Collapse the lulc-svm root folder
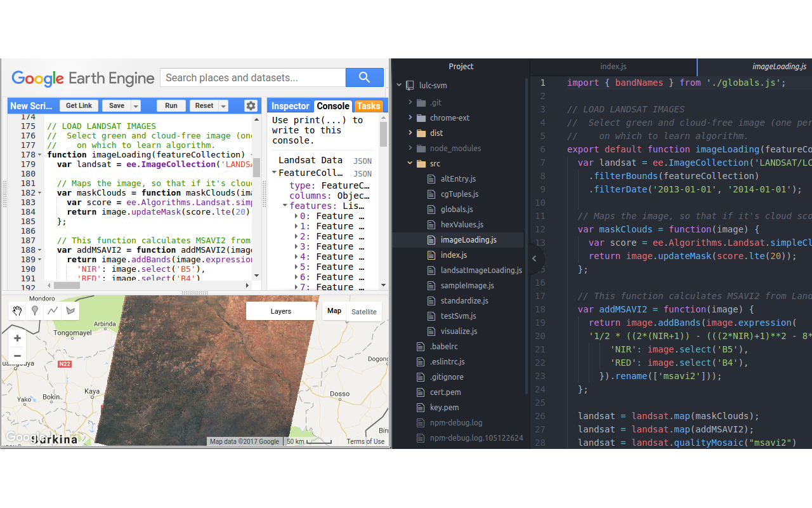Image resolution: width=812 pixels, height=508 pixels. (399, 85)
